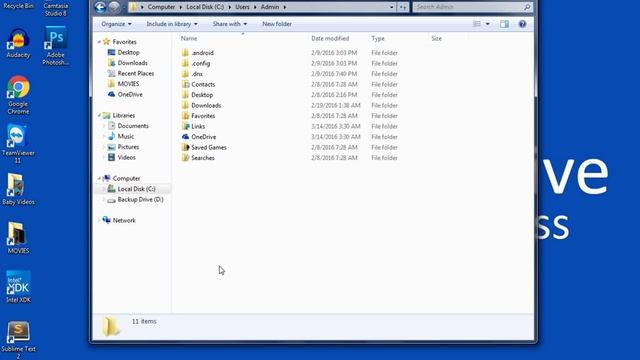
Task: Select the Searches folder icon
Action: (185, 158)
